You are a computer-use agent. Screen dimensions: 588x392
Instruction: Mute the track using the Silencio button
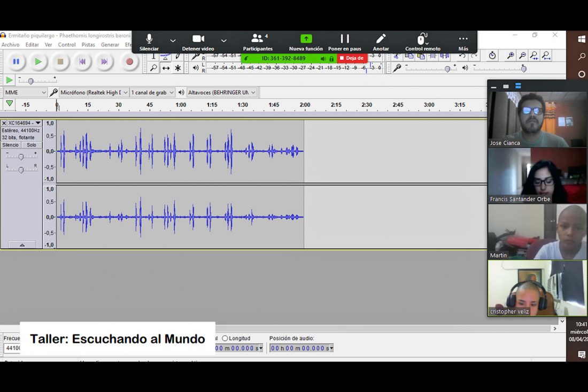point(11,144)
